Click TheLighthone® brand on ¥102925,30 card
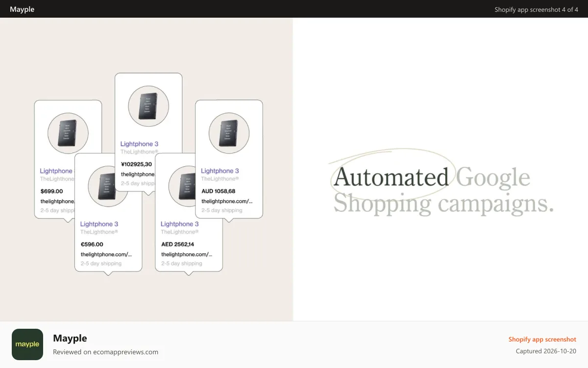The height and width of the screenshot is (368, 588). (x=139, y=152)
